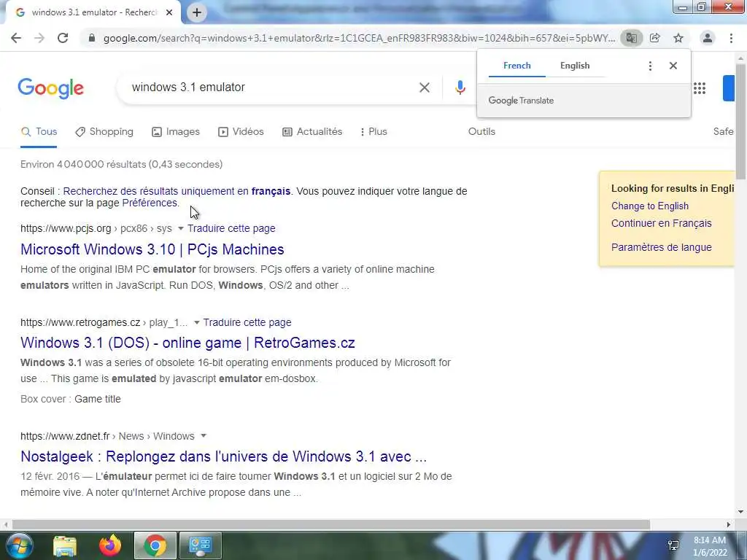Open Windows 3.1 (DOS) RetroGames.cz result

point(187,343)
